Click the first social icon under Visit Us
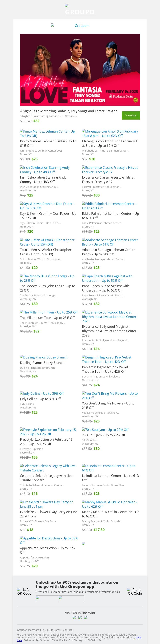 pyautogui.click(x=74, y=617)
